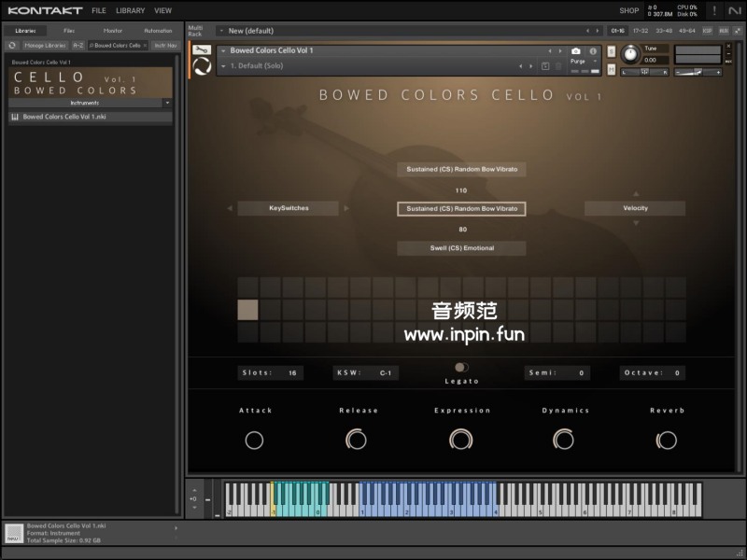The width and height of the screenshot is (747, 560).
Task: Click Manage Libraries button
Action: [x=45, y=45]
